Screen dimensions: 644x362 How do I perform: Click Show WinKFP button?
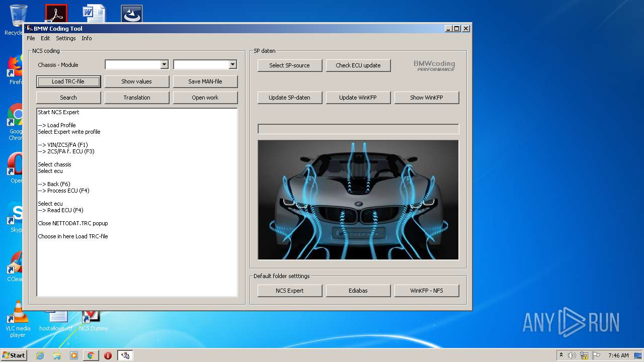click(x=427, y=98)
